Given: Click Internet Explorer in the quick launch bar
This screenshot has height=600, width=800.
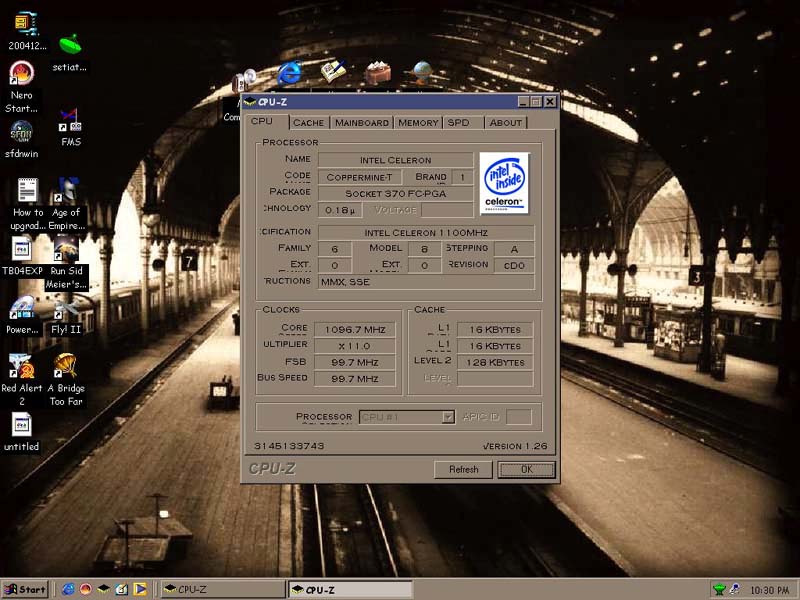Looking at the screenshot, I should pos(68,589).
